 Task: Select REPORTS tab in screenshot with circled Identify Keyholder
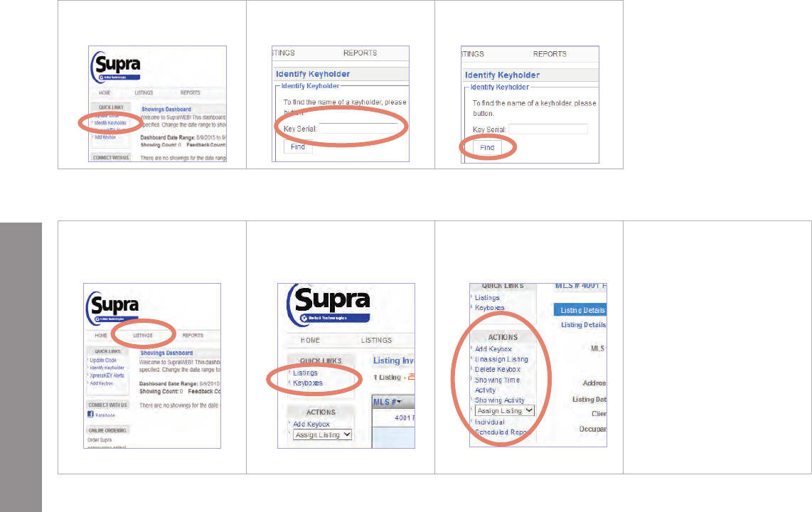[190, 92]
